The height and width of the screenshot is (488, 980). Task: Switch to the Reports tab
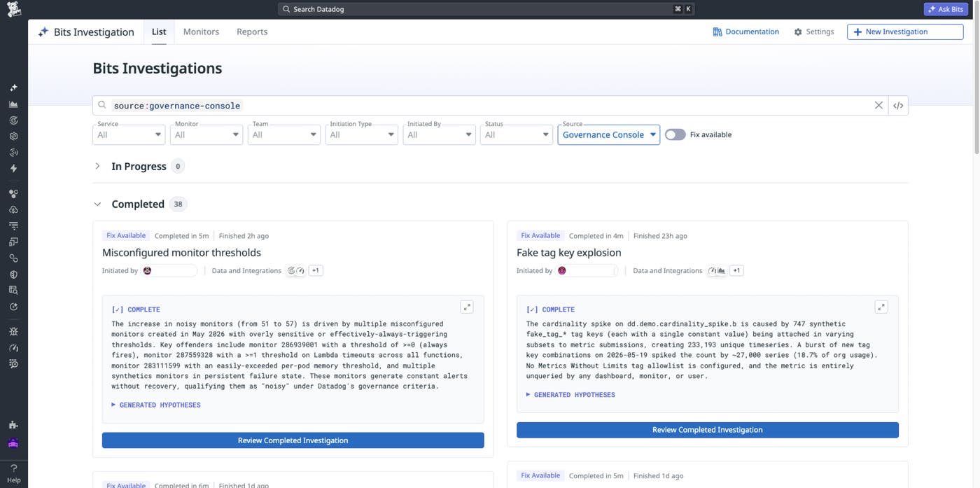point(252,32)
